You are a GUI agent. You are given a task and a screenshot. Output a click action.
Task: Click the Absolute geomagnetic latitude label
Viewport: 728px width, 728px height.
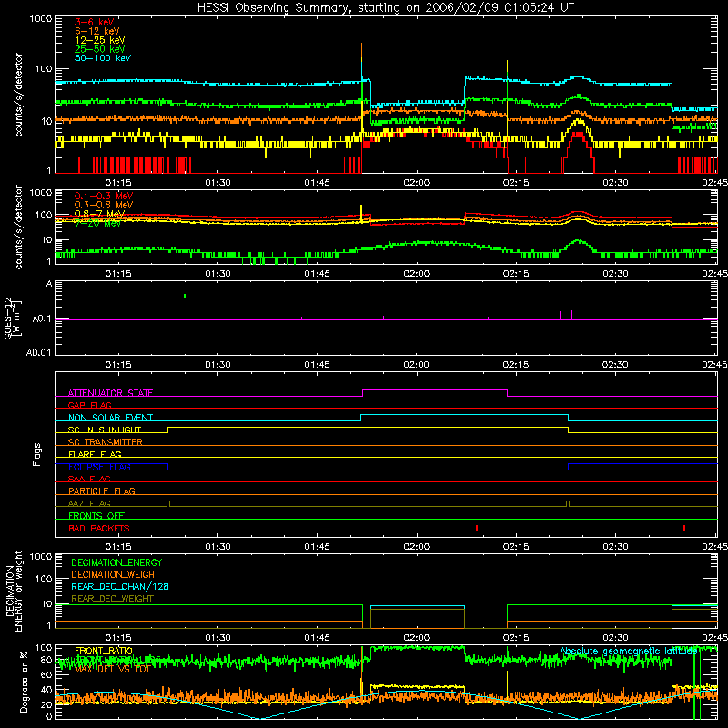click(x=629, y=652)
